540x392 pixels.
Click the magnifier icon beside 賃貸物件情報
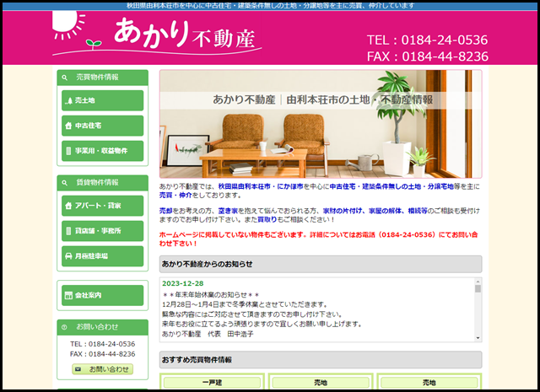point(64,183)
